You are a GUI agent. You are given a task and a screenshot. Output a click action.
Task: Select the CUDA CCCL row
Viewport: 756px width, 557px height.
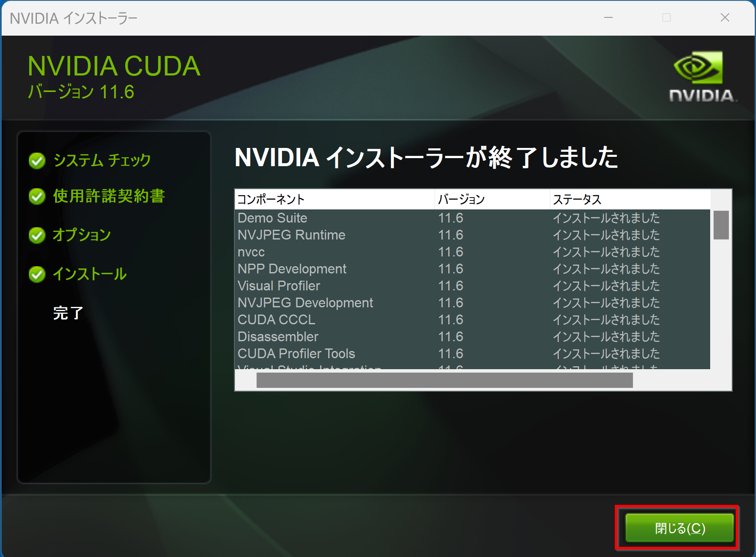[472, 320]
